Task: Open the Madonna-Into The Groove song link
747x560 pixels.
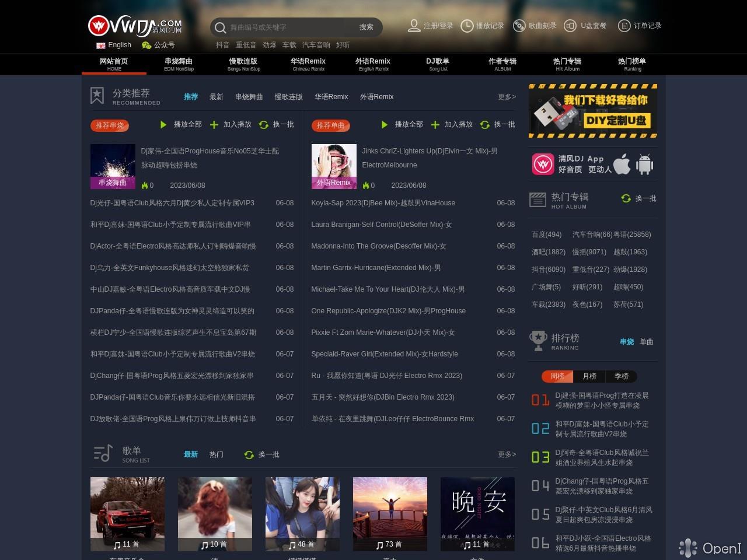Action: tap(379, 246)
